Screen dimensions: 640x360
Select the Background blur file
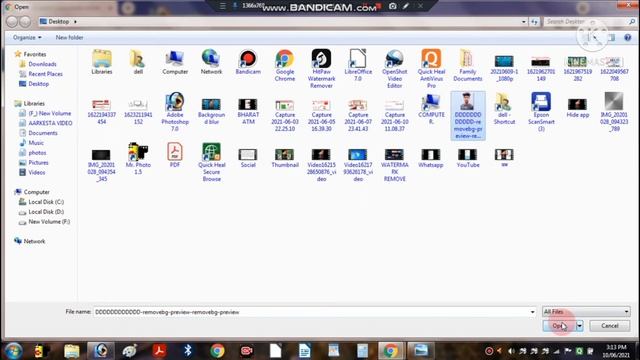coord(211,111)
